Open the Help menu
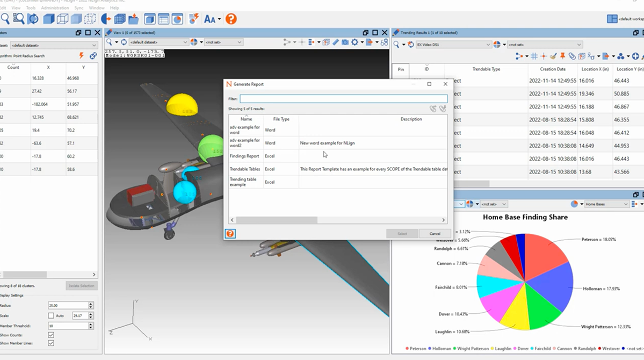644x360 pixels. [114, 8]
